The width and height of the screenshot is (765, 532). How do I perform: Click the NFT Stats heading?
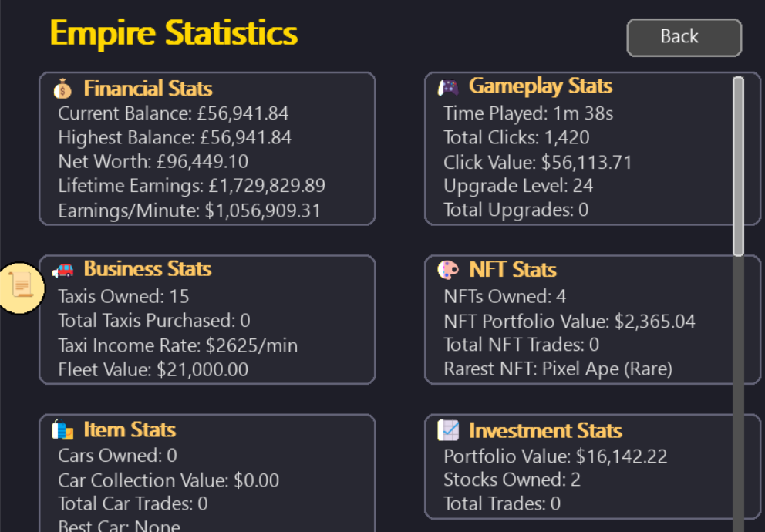pos(512,270)
